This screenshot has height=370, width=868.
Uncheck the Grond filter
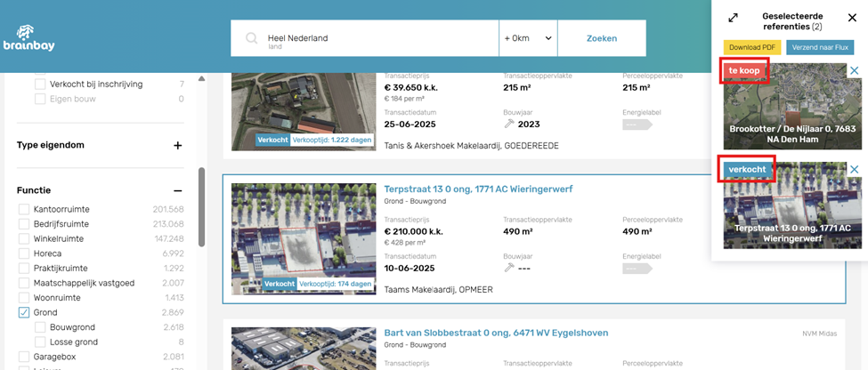click(24, 312)
